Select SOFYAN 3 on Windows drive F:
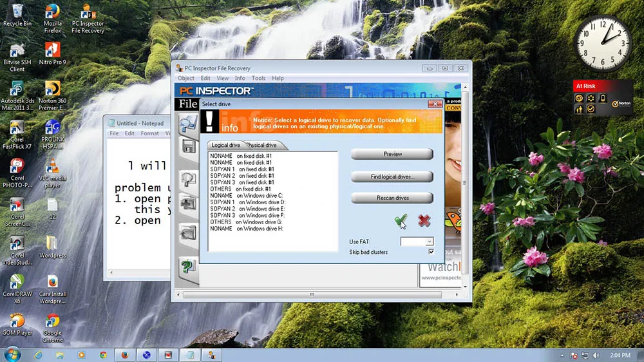The height and width of the screenshot is (362, 644). [247, 215]
